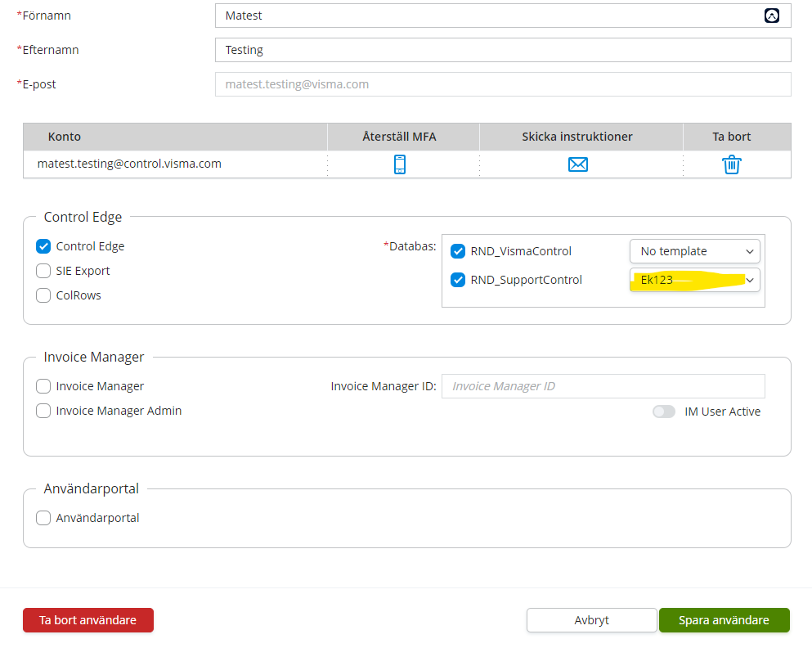Click the Avbryt button
812x648 pixels.
tap(591, 620)
